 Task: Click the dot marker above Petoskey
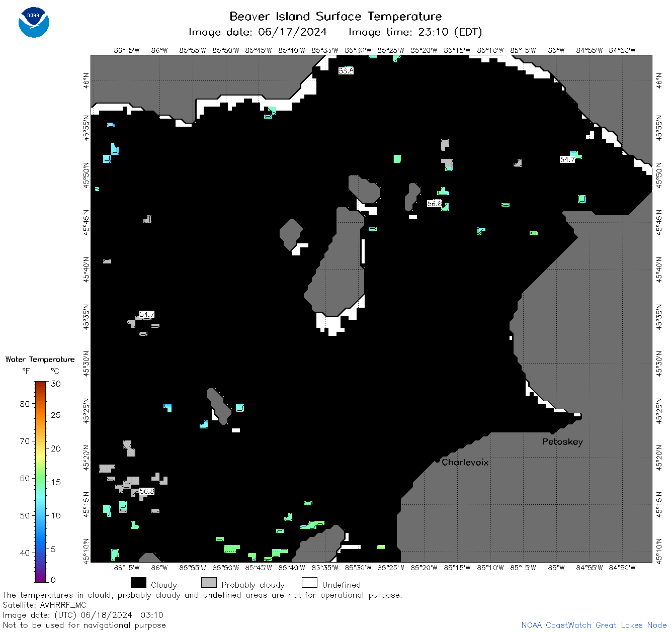552,432
